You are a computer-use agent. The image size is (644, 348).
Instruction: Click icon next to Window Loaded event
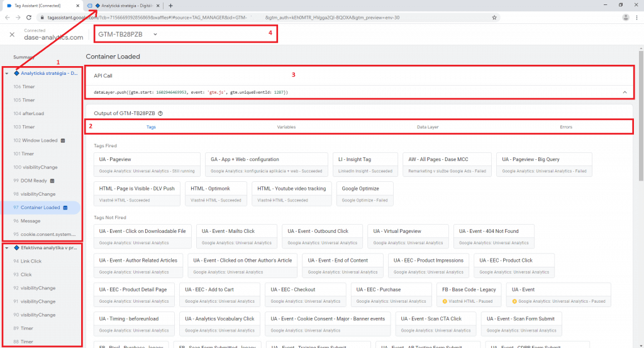tap(63, 140)
